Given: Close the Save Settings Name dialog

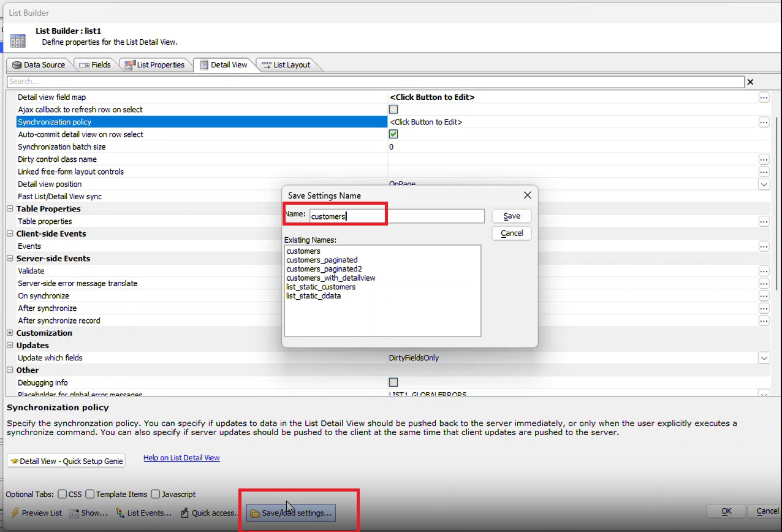Looking at the screenshot, I should [527, 196].
